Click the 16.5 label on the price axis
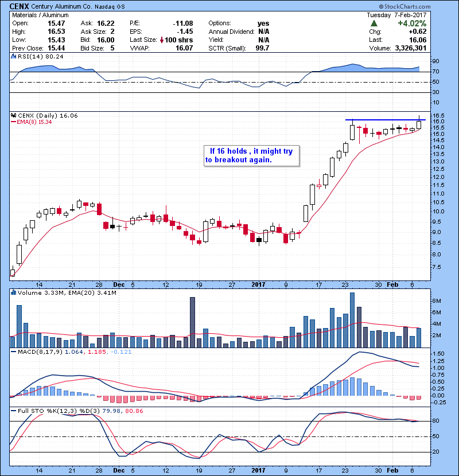 click(x=438, y=116)
